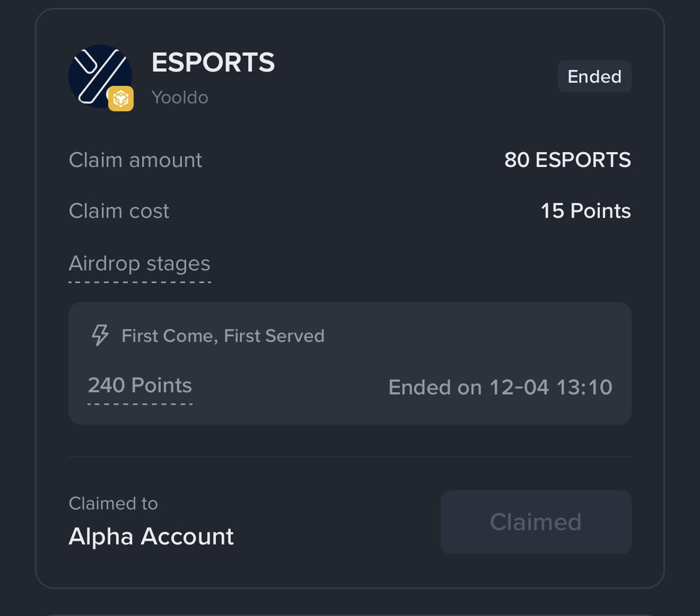Click the yellow BNB Chain badge

point(121,99)
